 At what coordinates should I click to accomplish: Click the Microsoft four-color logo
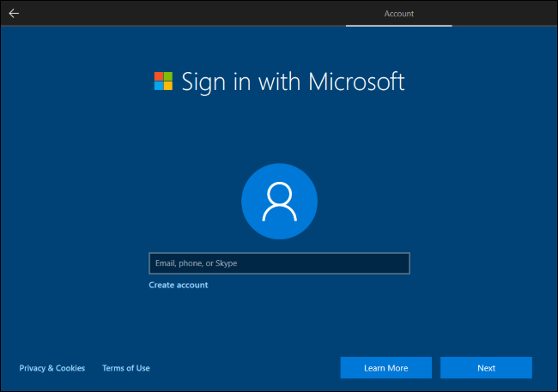point(163,81)
